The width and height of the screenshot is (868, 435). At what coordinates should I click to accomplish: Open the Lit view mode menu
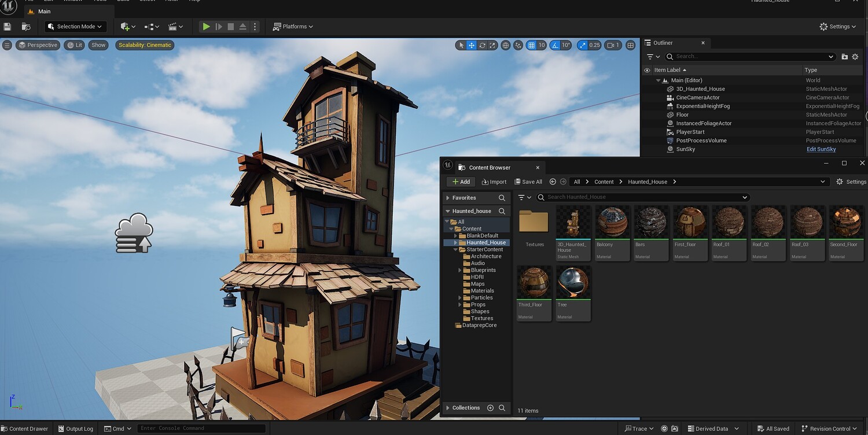point(75,45)
